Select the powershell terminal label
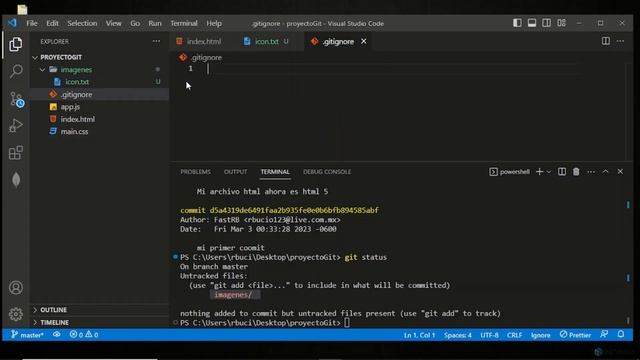 [509, 172]
